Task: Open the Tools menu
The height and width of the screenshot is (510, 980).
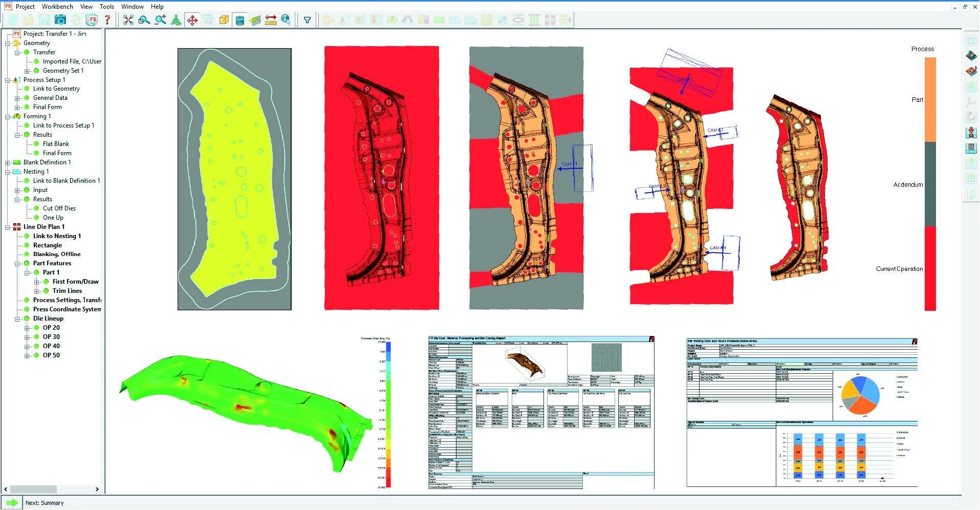Action: pos(107,7)
